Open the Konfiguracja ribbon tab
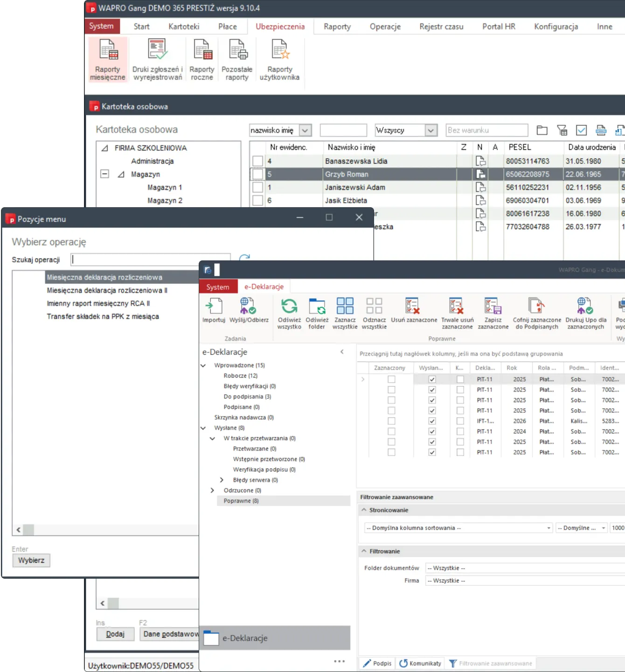 point(556,27)
